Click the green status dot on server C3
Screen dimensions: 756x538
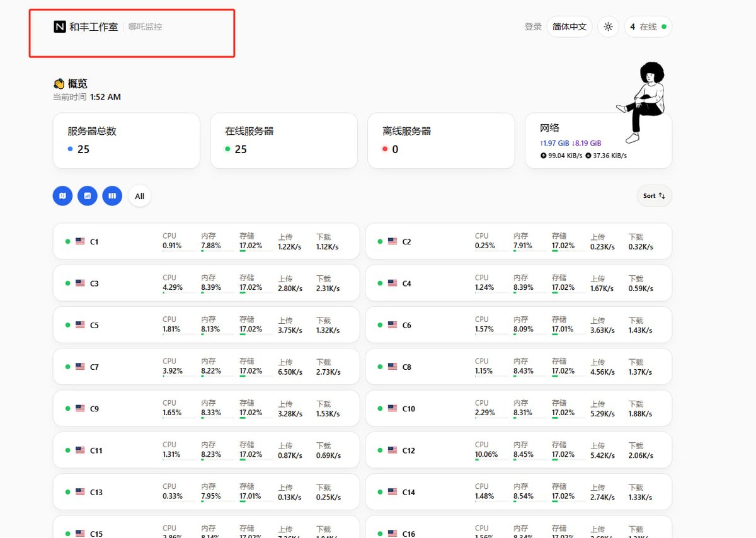pos(67,283)
